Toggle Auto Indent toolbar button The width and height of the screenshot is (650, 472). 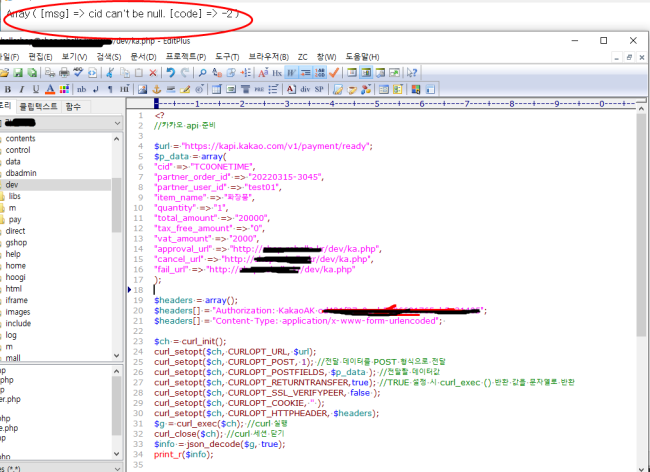306,73
